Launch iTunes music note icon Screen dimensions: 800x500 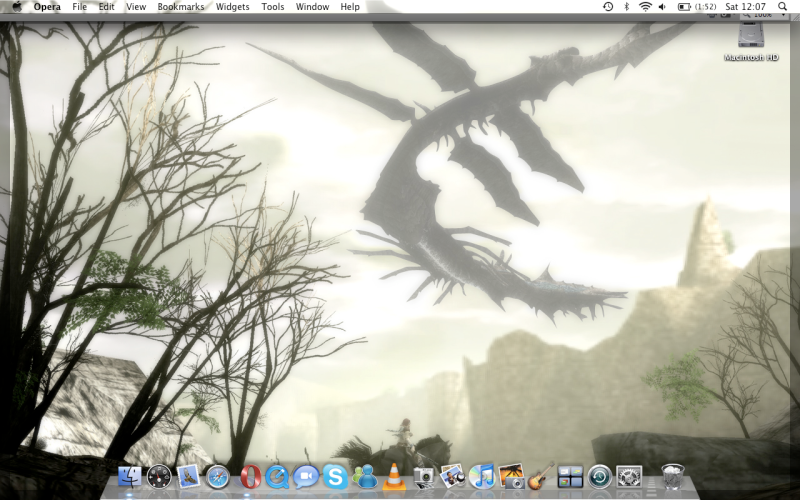tap(482, 477)
